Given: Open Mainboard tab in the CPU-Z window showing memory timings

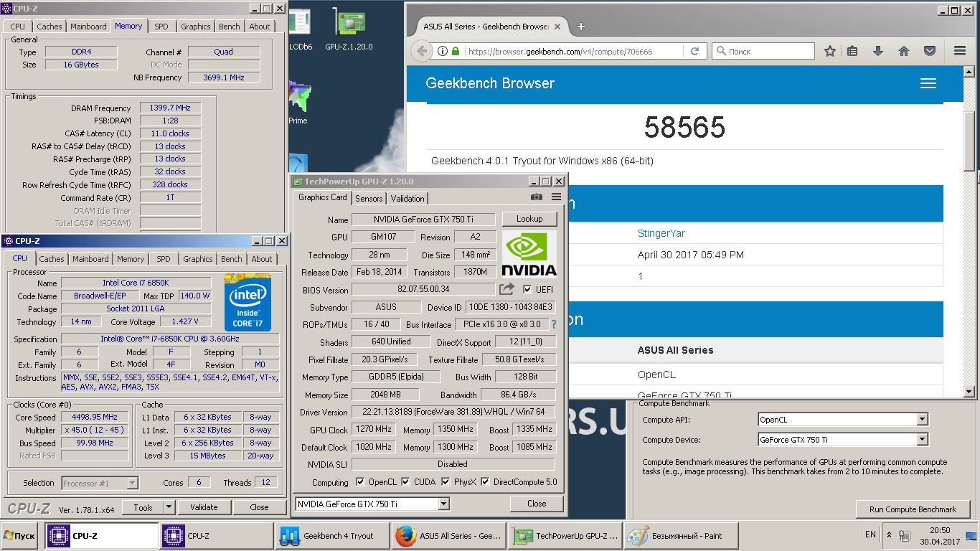Looking at the screenshot, I should 88,27.
